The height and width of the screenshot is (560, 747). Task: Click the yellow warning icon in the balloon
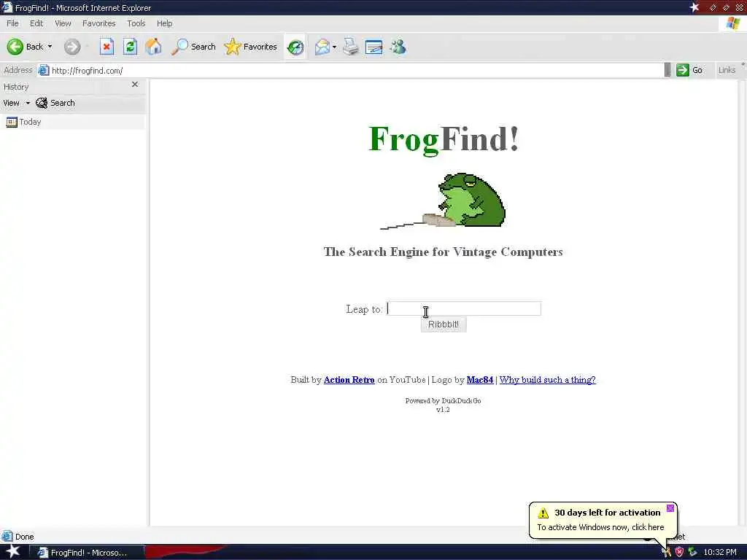pos(543,513)
